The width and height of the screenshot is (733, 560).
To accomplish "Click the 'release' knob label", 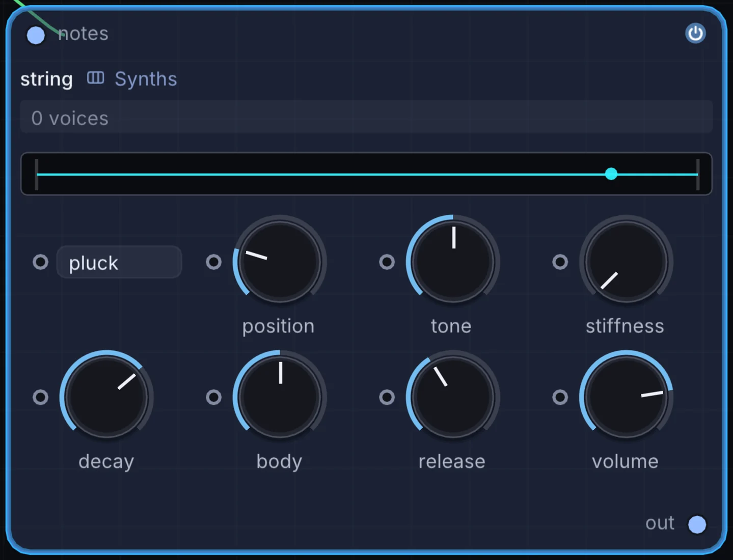I will pos(452,461).
